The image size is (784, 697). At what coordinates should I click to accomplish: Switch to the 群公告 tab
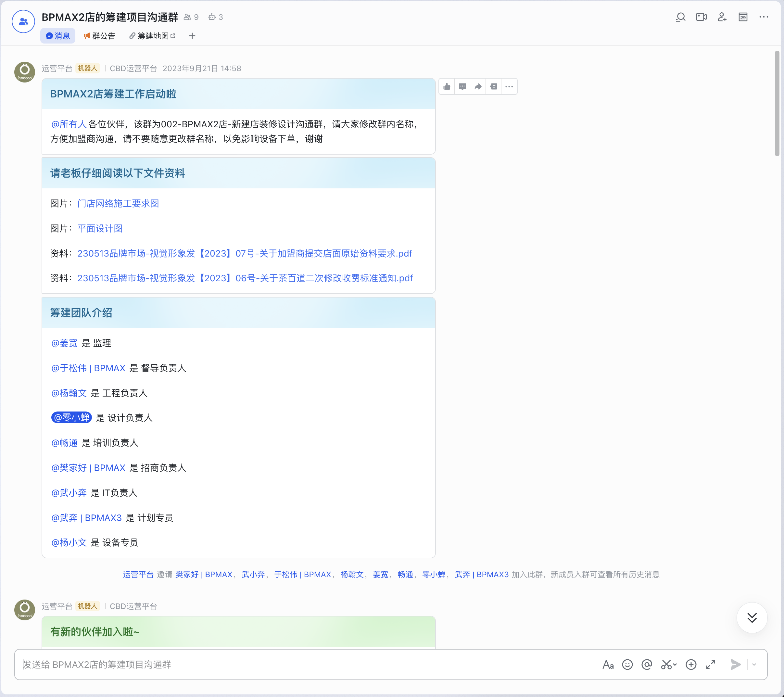click(x=99, y=36)
